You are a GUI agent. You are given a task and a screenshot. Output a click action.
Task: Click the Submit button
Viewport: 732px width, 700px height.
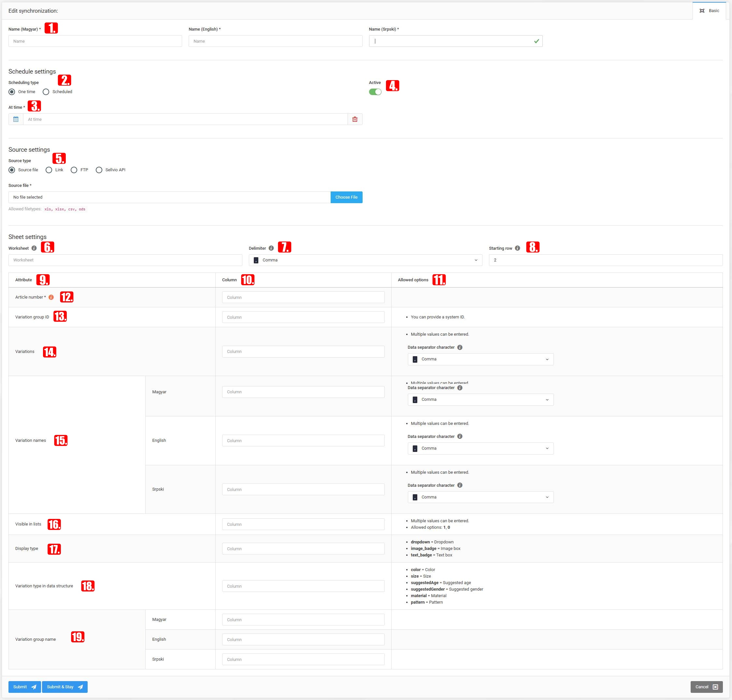25,687
